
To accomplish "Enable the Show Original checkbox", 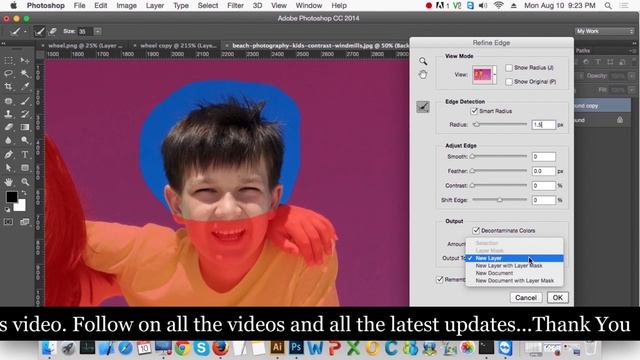I will coord(509,82).
